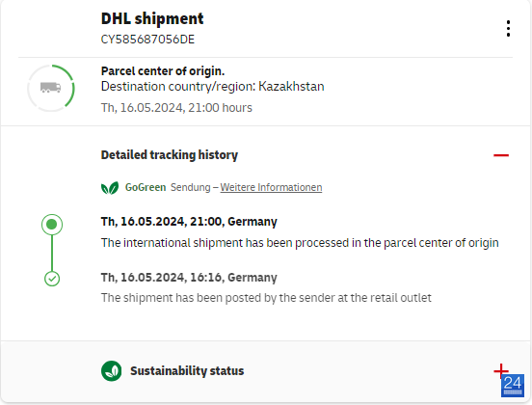The height and width of the screenshot is (405, 532).
Task: Expand Sustainability status with red plus icon
Action: click(500, 370)
